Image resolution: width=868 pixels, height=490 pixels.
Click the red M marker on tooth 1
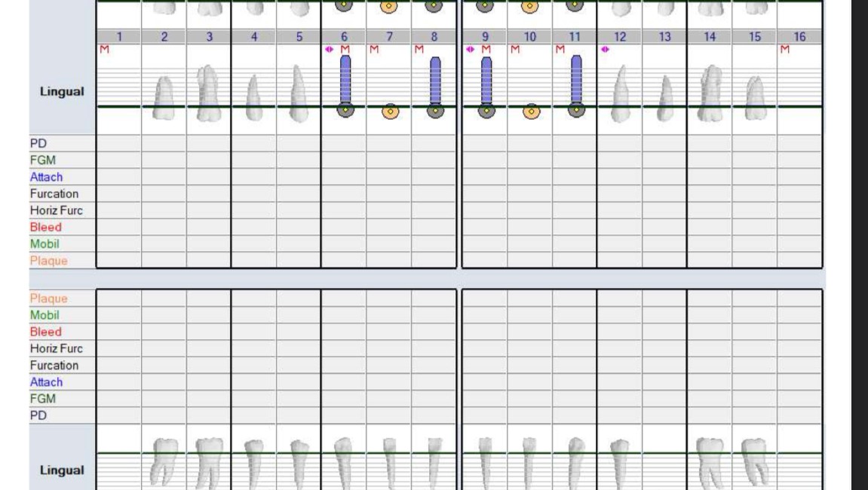pos(104,49)
